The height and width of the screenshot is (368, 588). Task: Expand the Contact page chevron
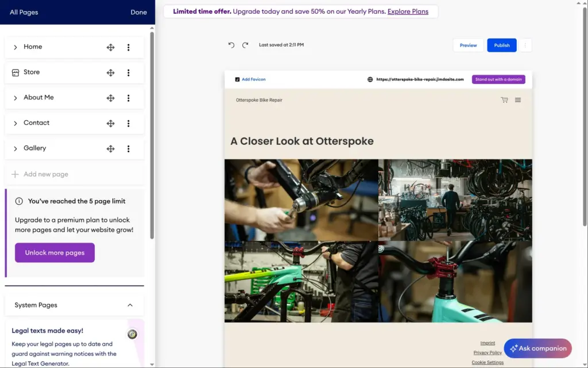(16, 123)
